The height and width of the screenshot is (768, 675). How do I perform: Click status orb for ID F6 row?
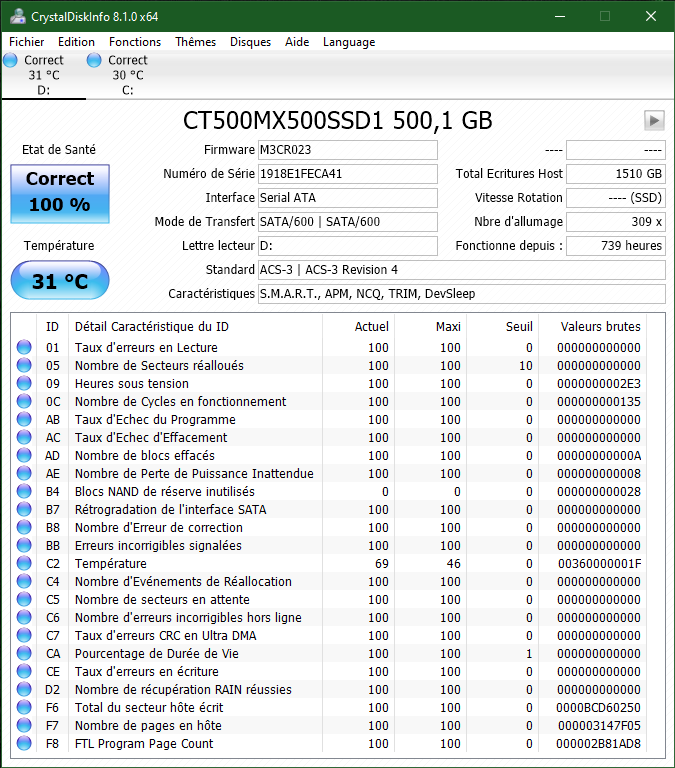pos(24,707)
